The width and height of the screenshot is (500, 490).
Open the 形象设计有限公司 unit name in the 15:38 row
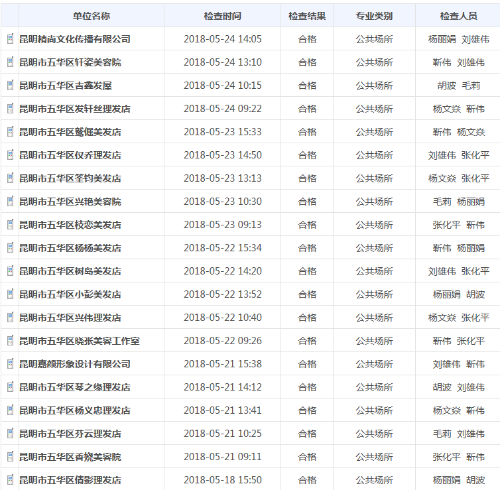[75, 364]
